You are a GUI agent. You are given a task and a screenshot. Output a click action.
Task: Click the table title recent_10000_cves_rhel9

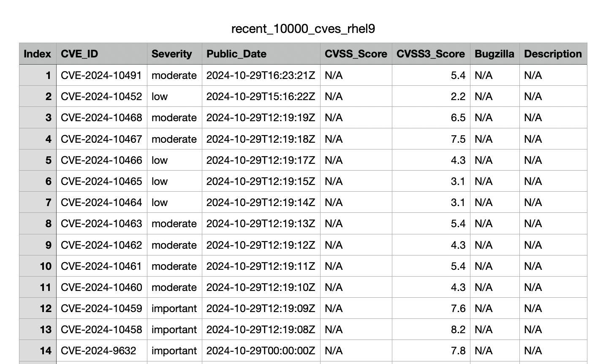click(303, 29)
